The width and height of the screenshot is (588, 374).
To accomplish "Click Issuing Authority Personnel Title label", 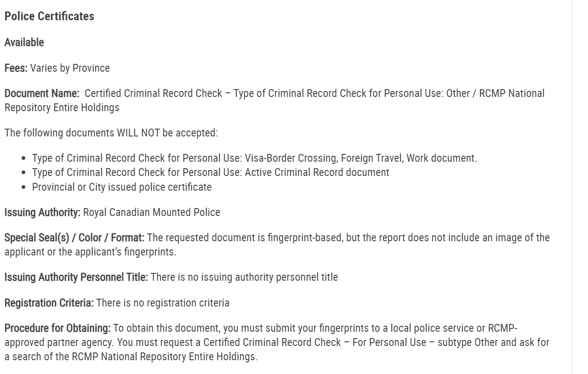I will click(x=76, y=277).
